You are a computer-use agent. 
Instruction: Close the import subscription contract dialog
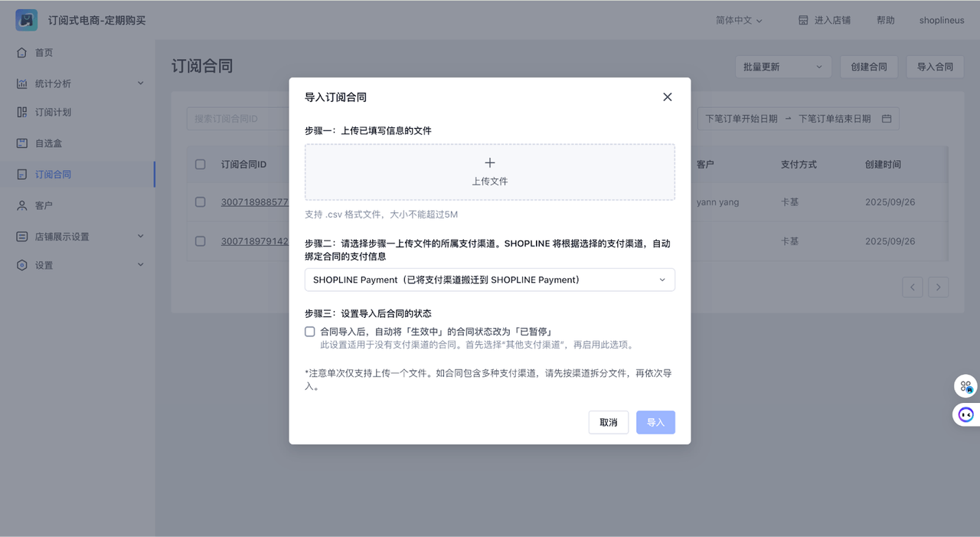tap(667, 97)
